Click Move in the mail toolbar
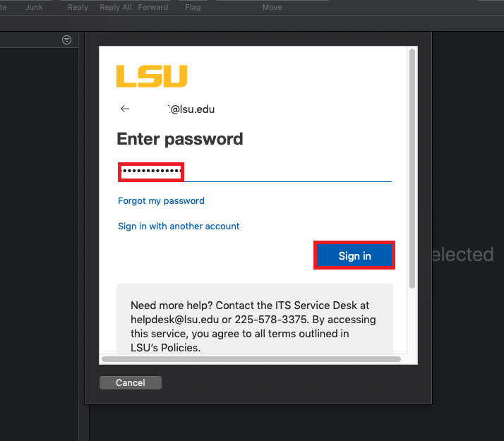Image resolution: width=504 pixels, height=441 pixels. click(x=272, y=7)
